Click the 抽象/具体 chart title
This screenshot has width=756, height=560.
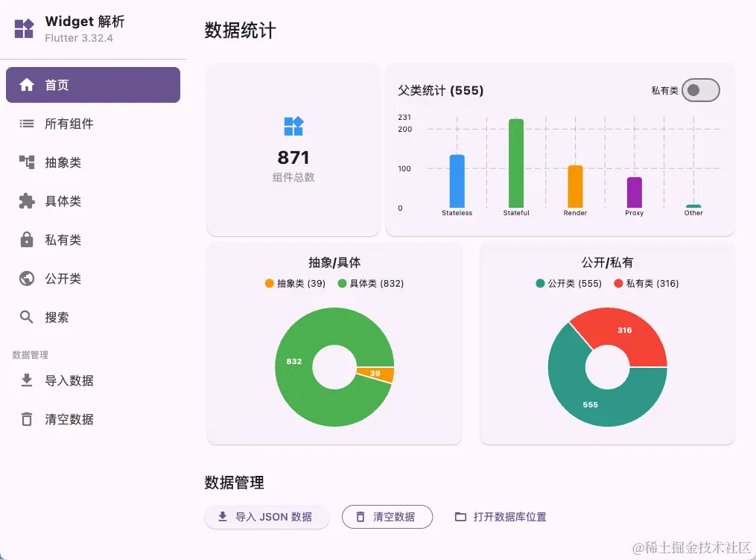[334, 262]
